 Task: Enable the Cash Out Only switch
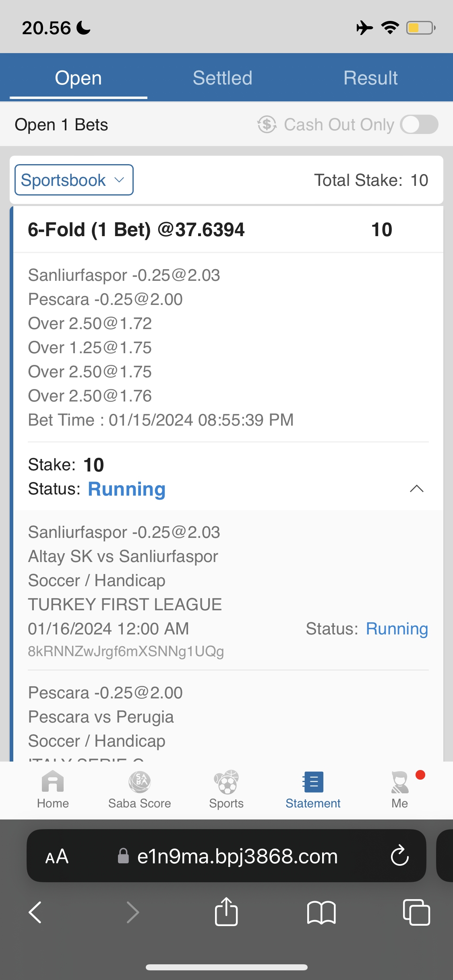coord(419,125)
